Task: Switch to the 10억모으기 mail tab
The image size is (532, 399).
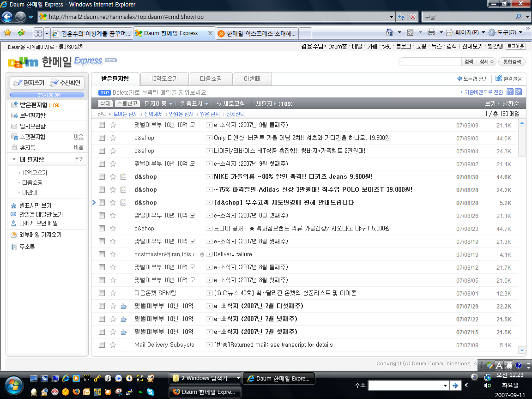Action: [x=164, y=79]
